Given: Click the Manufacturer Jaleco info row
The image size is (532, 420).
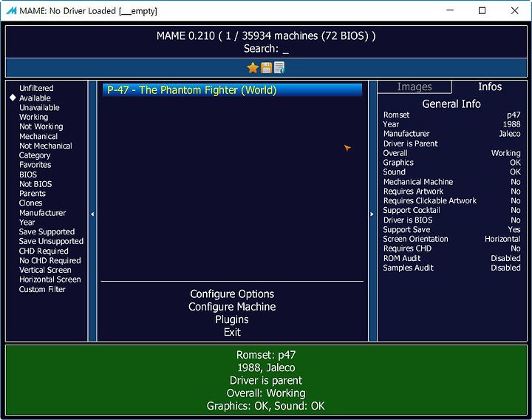Looking at the screenshot, I should click(451, 134).
